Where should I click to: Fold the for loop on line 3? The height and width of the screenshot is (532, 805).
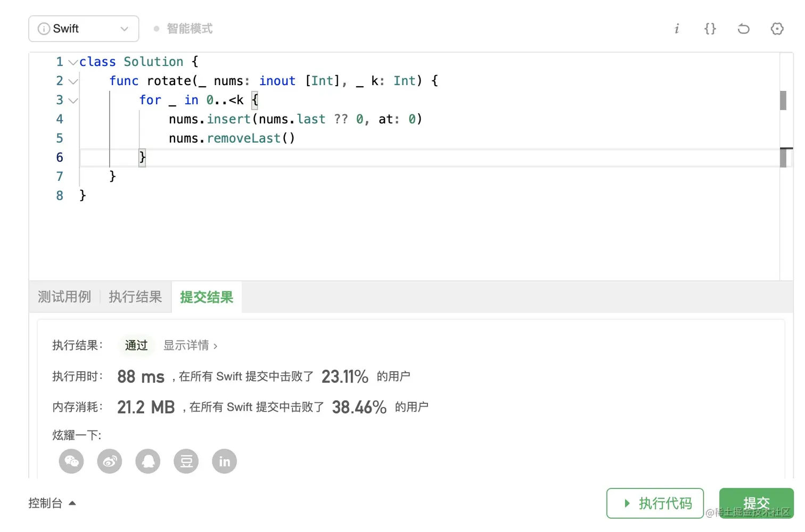tap(73, 101)
